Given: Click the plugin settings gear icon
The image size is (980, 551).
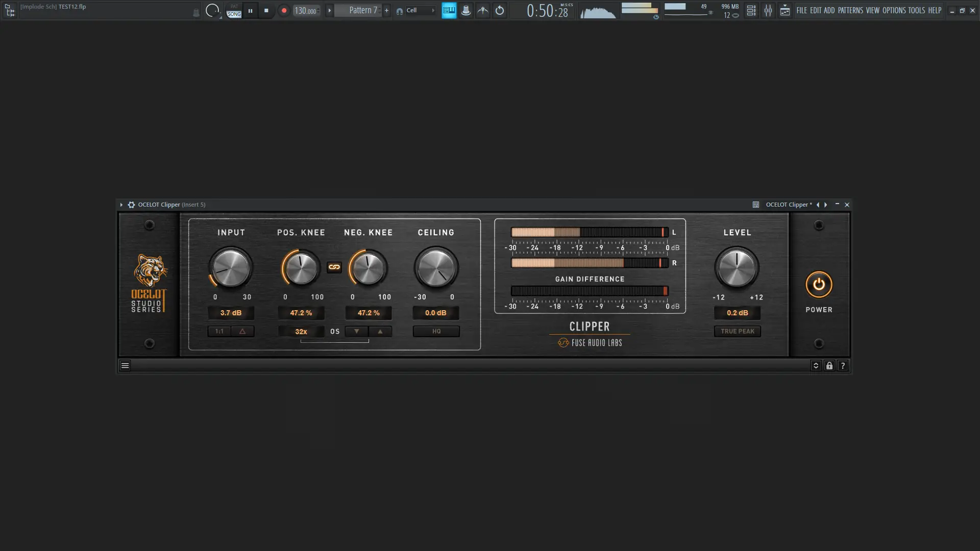Looking at the screenshot, I should coord(131,205).
